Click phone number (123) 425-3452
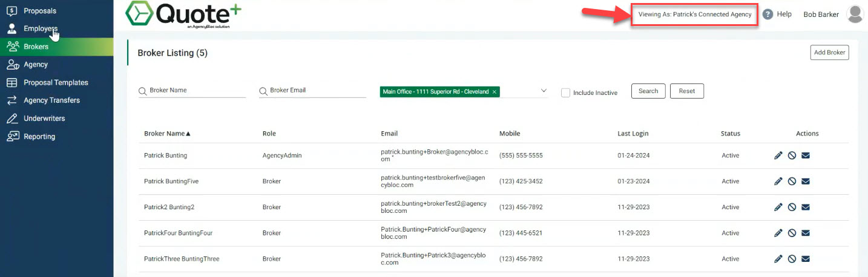The width and height of the screenshot is (868, 277). [521, 181]
